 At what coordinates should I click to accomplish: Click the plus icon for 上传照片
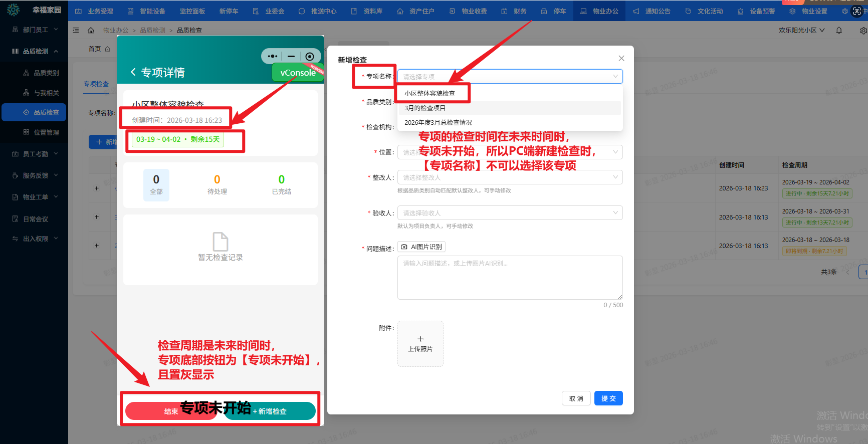click(420, 339)
